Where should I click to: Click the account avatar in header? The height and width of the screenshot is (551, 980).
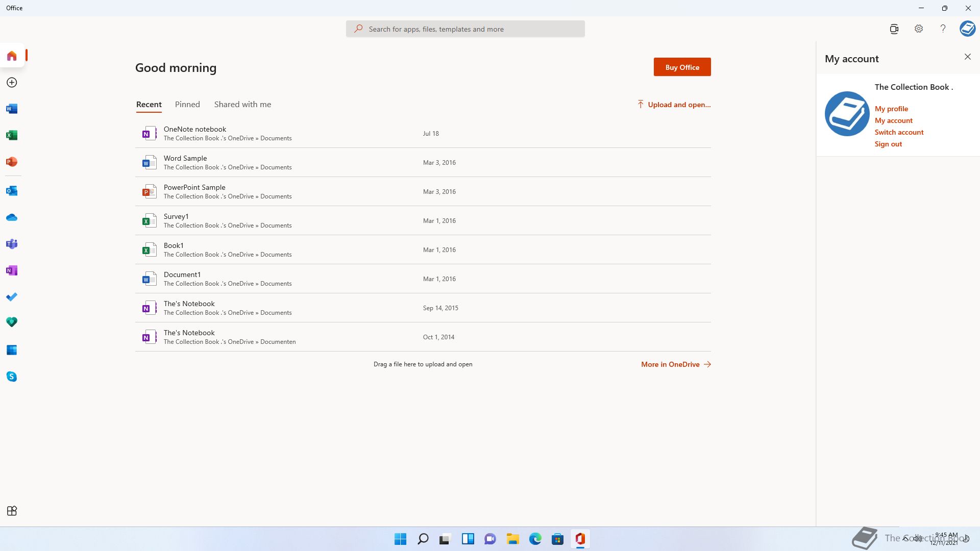pyautogui.click(x=967, y=29)
